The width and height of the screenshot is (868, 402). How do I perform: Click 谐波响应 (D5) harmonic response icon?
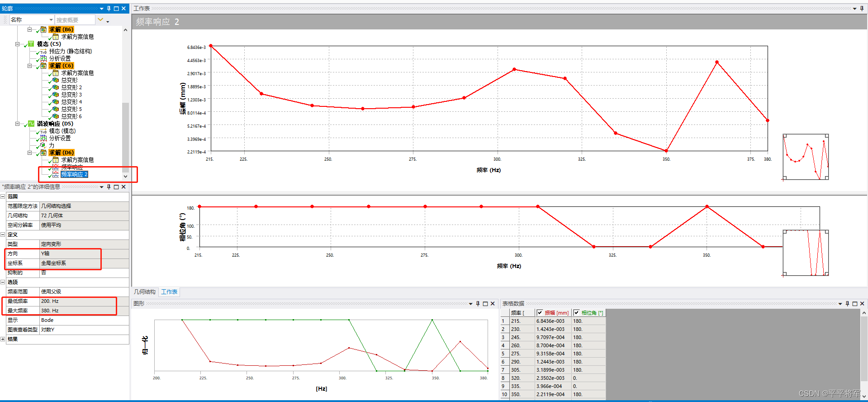[x=31, y=124]
